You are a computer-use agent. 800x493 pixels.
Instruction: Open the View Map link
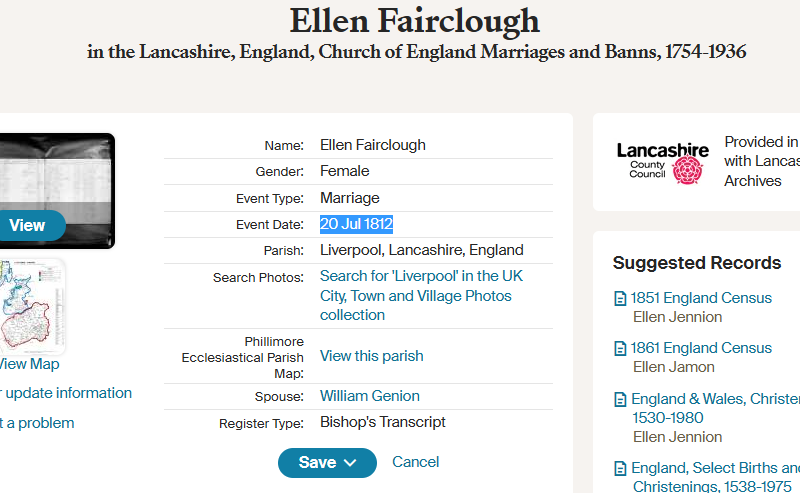coord(29,364)
